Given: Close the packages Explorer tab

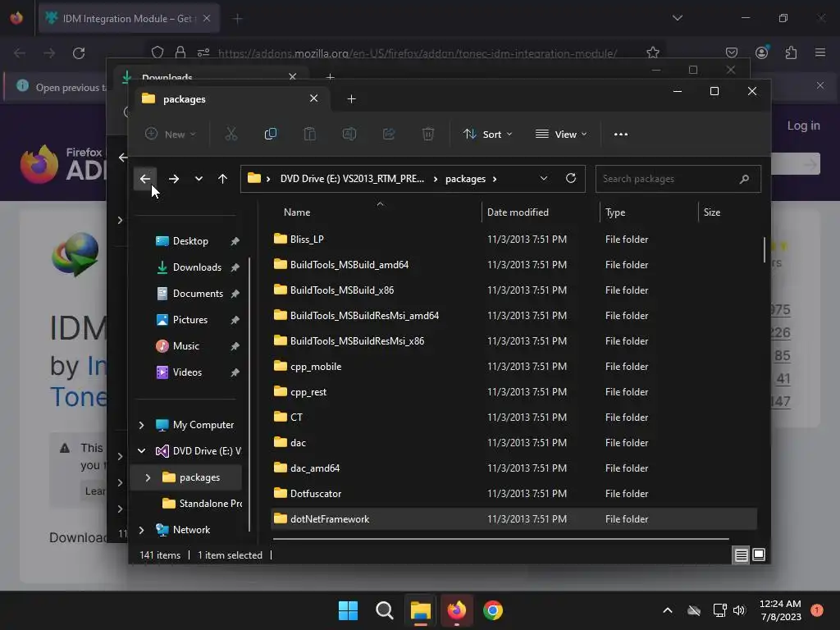Looking at the screenshot, I should click(314, 98).
